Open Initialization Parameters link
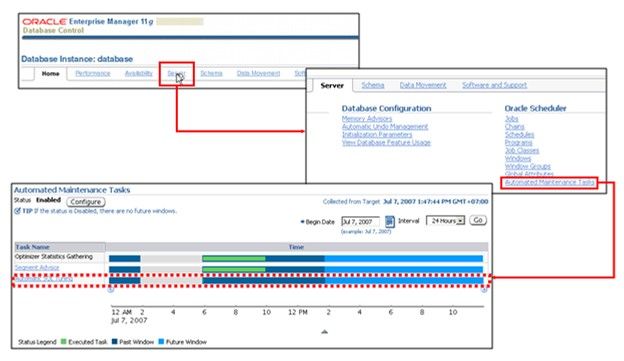The width and height of the screenshot is (624, 361). (x=377, y=135)
